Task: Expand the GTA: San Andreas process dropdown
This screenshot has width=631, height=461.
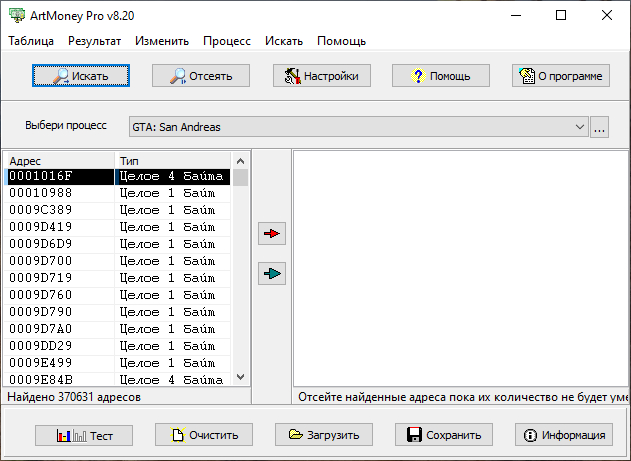Action: coord(579,127)
